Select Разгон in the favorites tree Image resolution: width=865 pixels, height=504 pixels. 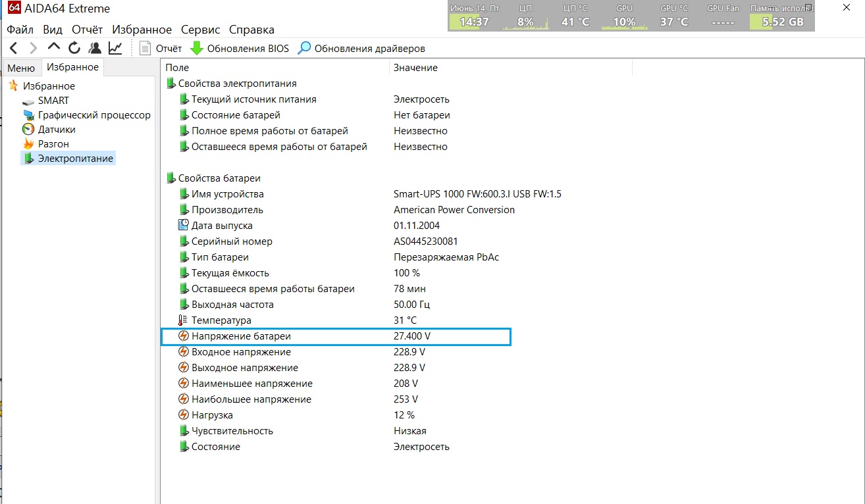pyautogui.click(x=45, y=144)
